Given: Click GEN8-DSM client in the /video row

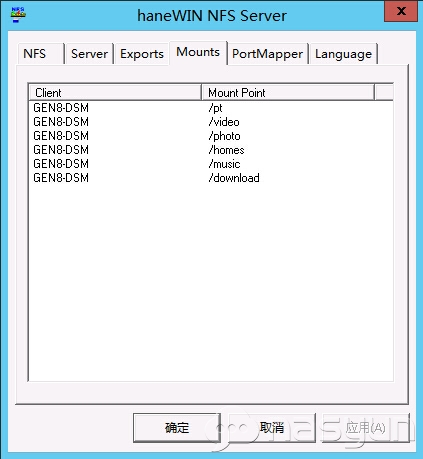Looking at the screenshot, I should point(61,122).
